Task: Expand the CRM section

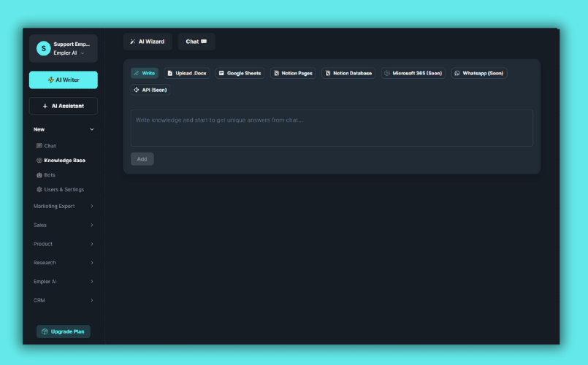Action: pyautogui.click(x=63, y=300)
